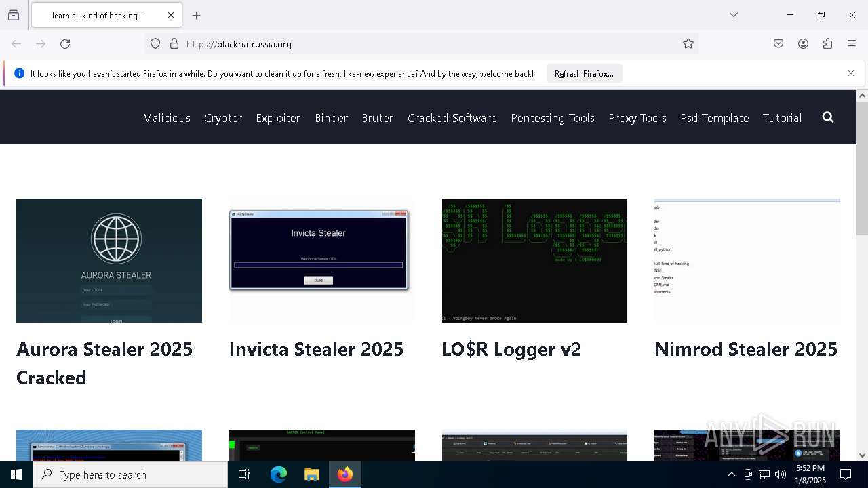
Task: Open the Extensions puzzle icon
Action: [827, 44]
